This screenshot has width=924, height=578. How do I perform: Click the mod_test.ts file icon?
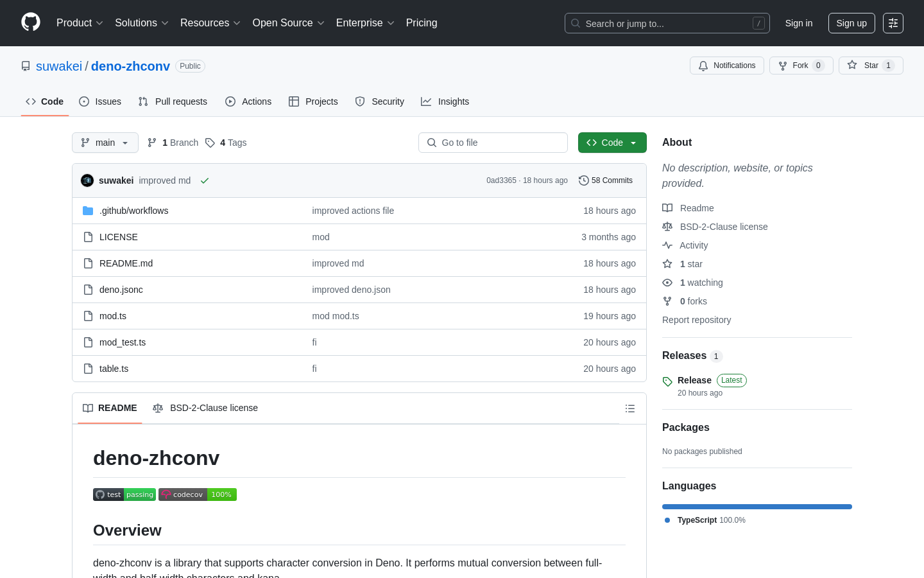[88, 342]
